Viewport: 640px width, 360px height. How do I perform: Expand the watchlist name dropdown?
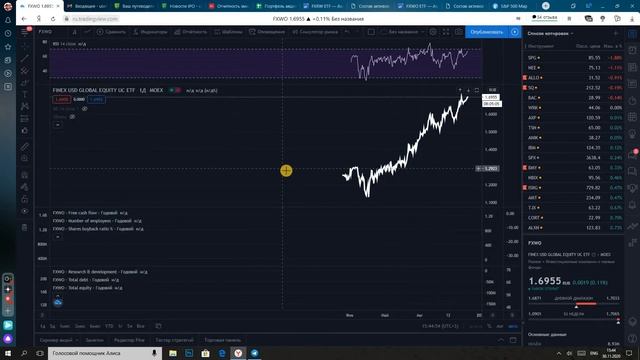(550, 33)
